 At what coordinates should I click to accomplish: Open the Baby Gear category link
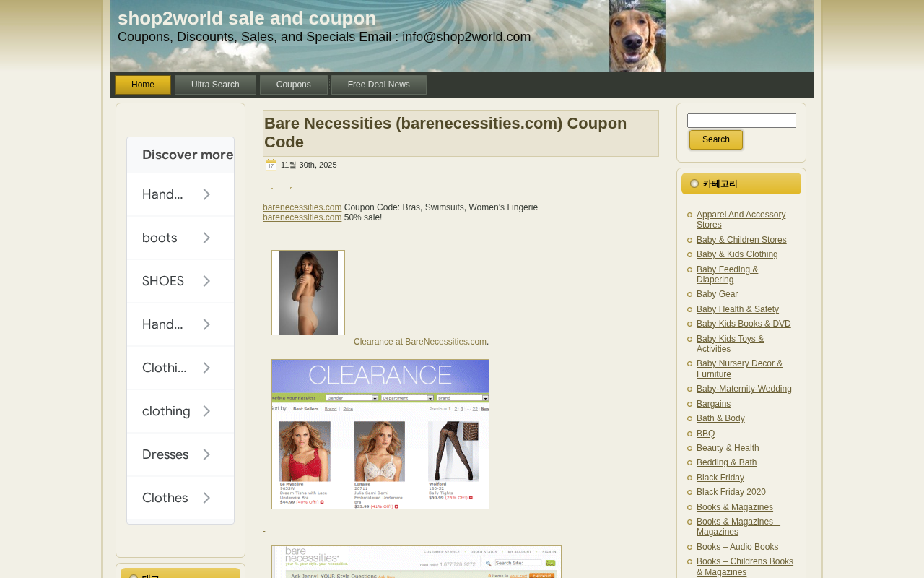tap(717, 294)
